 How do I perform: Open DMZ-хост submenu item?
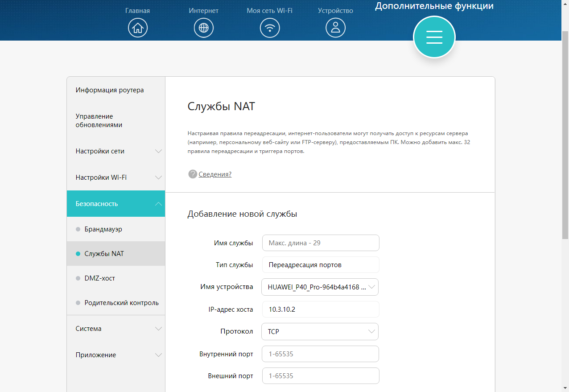coord(116,278)
